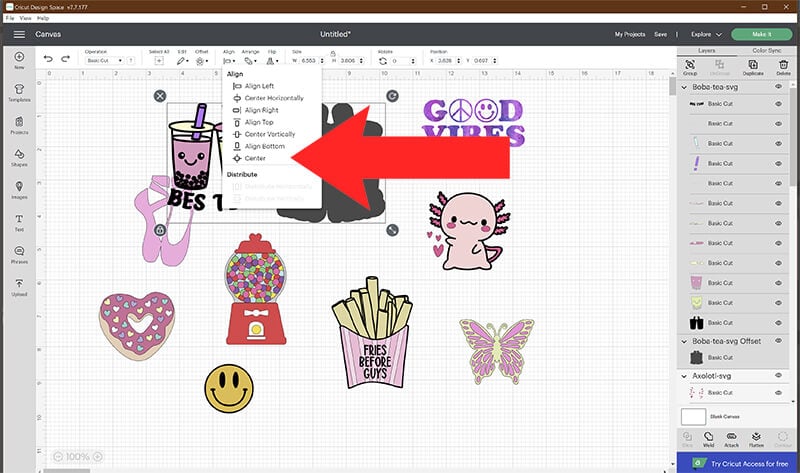Click the lock handle on selection box
This screenshot has width=800, height=473.
coord(160,230)
